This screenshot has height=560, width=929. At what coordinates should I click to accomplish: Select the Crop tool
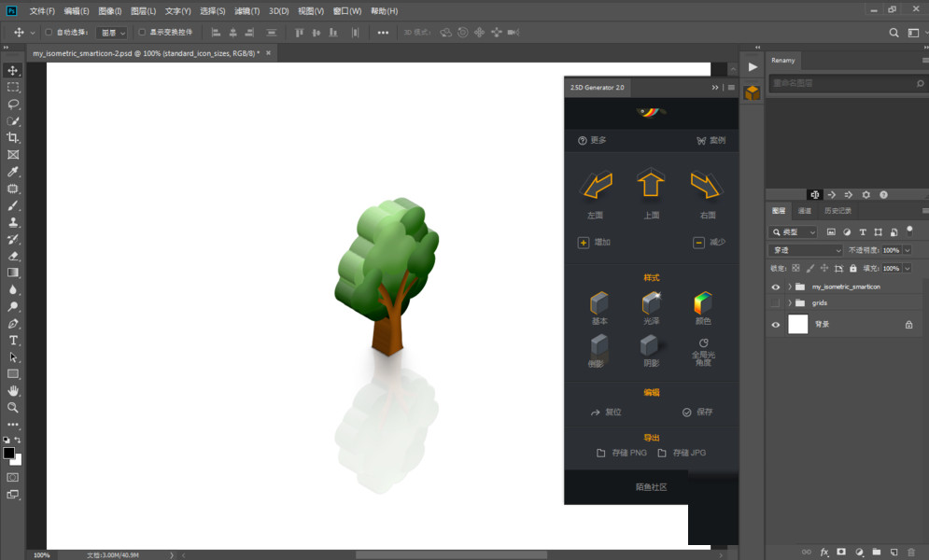[12, 138]
